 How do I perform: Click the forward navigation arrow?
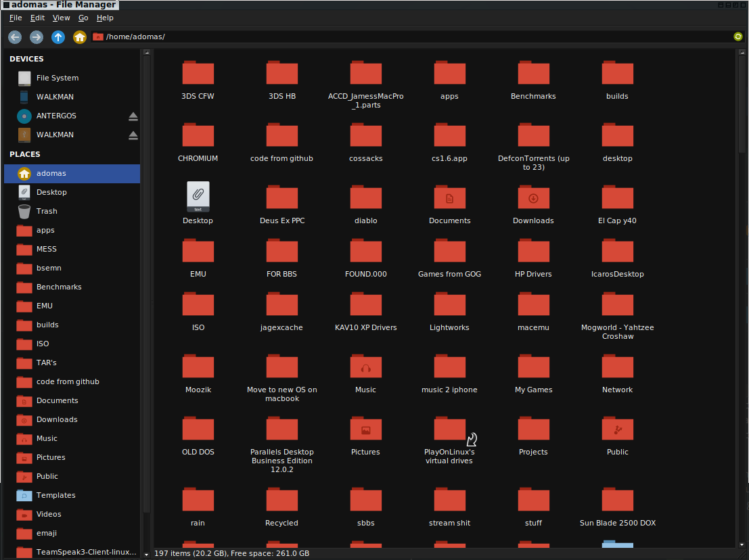[x=37, y=37]
